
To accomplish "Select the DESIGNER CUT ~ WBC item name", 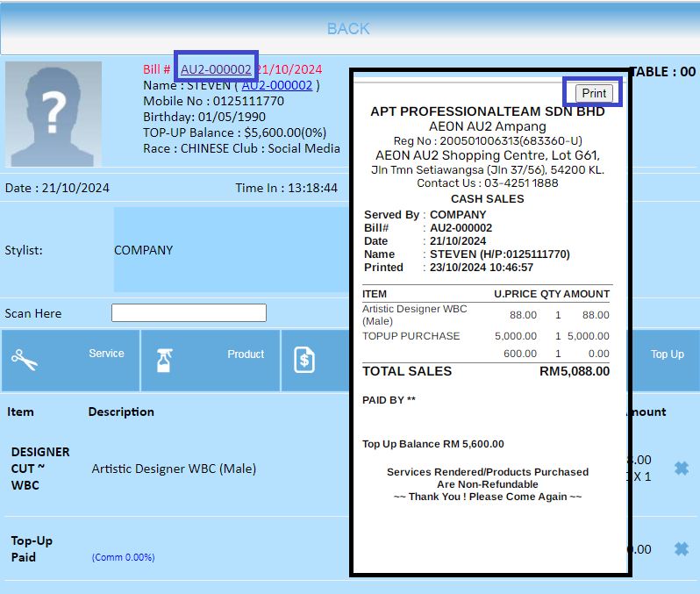I will click(40, 469).
